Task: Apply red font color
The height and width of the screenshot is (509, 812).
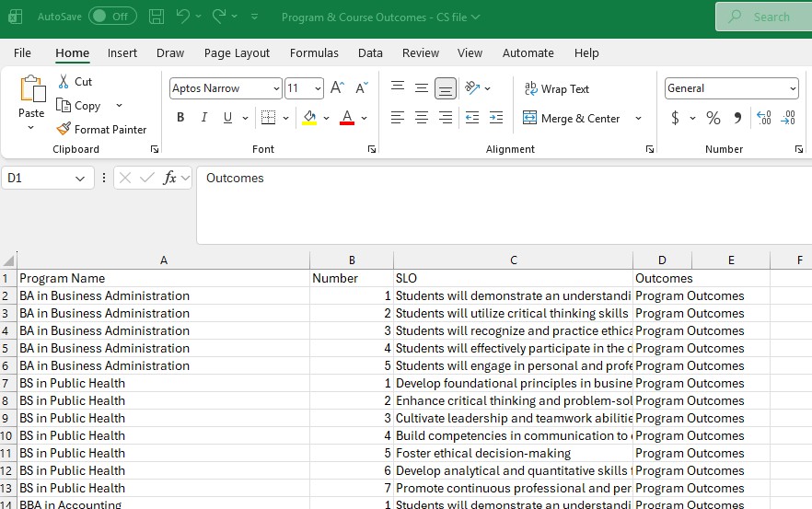Action: click(x=347, y=118)
